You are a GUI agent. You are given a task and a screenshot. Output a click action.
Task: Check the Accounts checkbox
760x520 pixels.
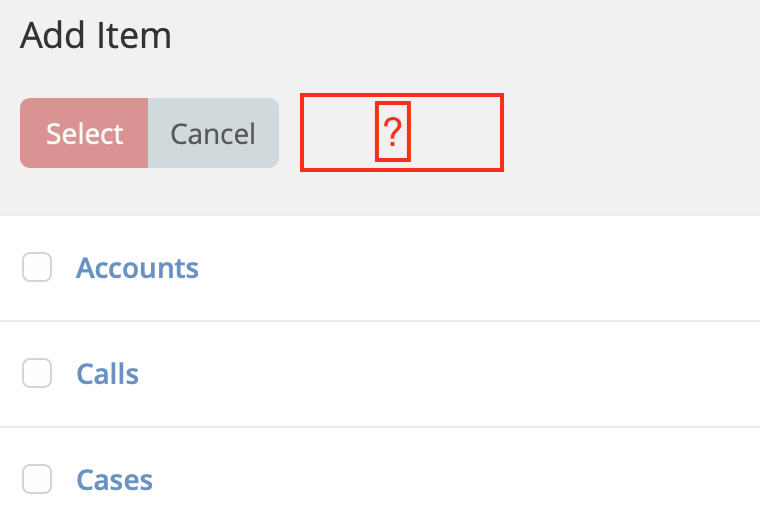pos(37,268)
